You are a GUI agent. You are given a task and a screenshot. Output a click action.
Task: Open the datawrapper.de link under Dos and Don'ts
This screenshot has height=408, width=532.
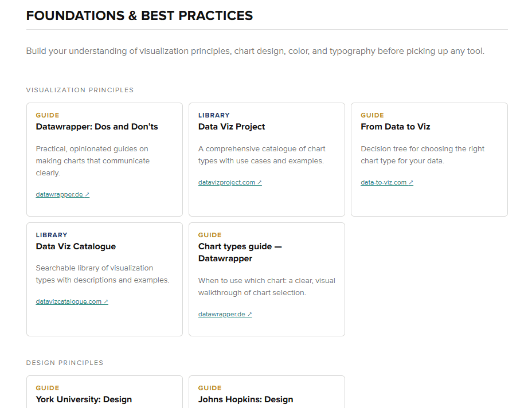[62, 194]
